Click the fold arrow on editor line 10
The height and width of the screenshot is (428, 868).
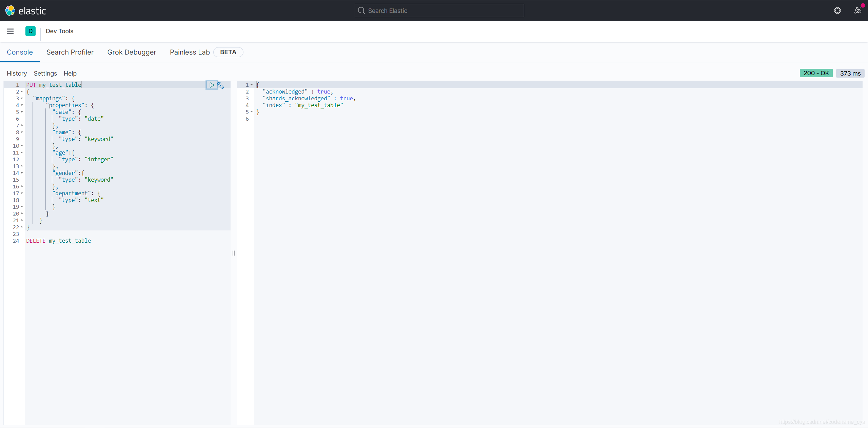click(22, 146)
